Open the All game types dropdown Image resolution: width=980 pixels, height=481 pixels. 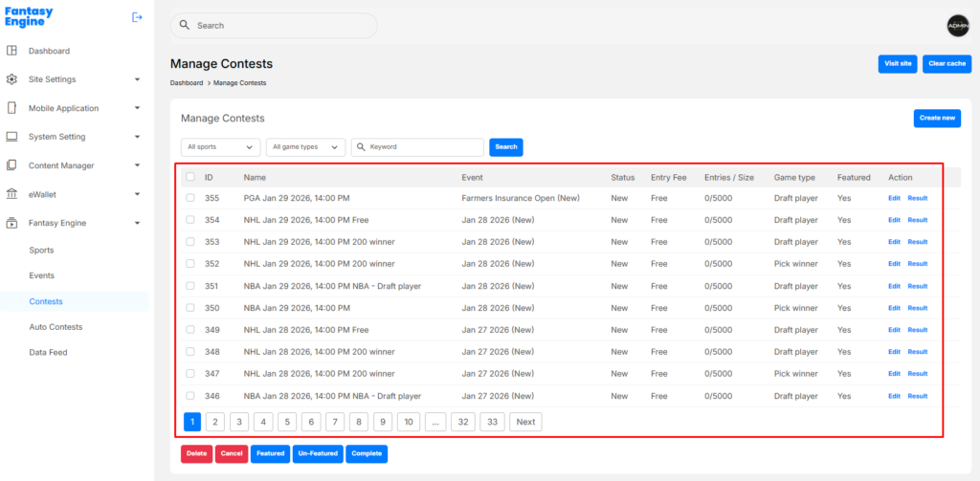(x=305, y=147)
